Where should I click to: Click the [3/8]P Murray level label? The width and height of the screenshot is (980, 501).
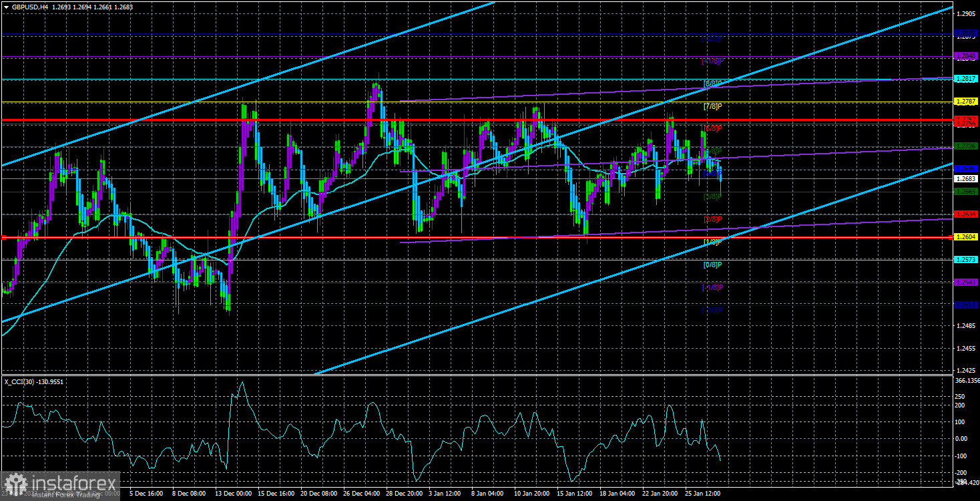713,196
